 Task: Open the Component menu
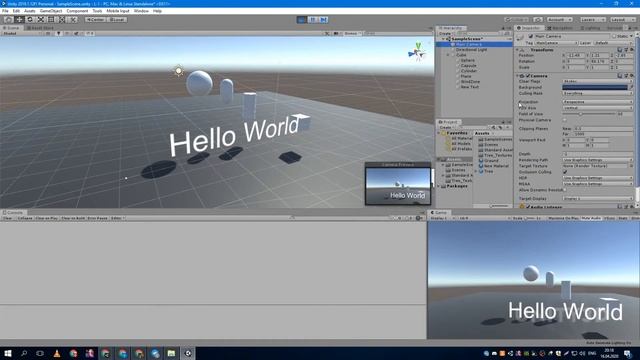[x=77, y=11]
